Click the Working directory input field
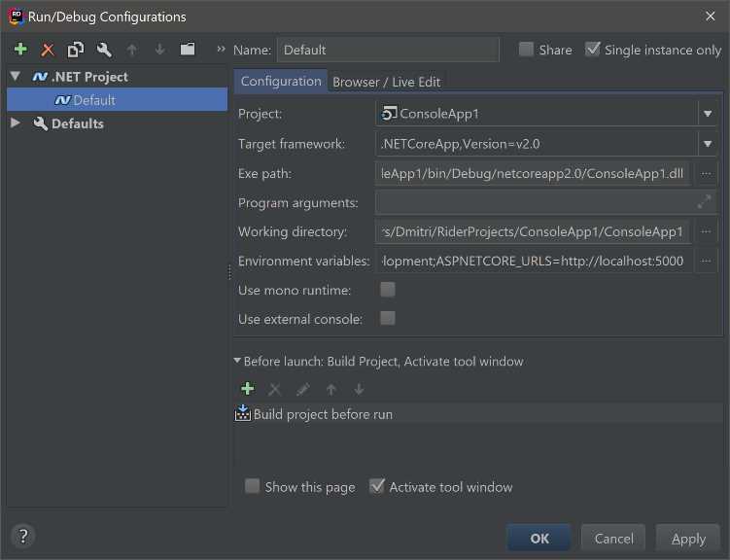 tap(533, 231)
